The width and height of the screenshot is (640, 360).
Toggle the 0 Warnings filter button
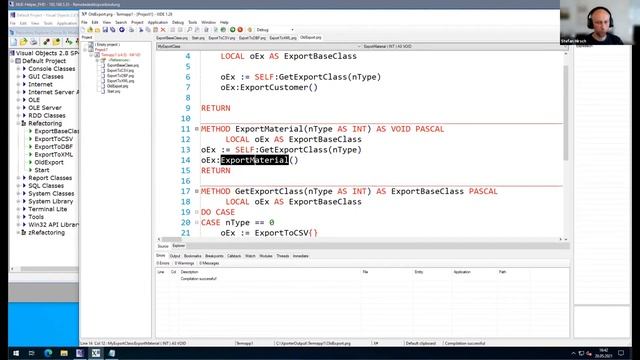[x=184, y=263]
